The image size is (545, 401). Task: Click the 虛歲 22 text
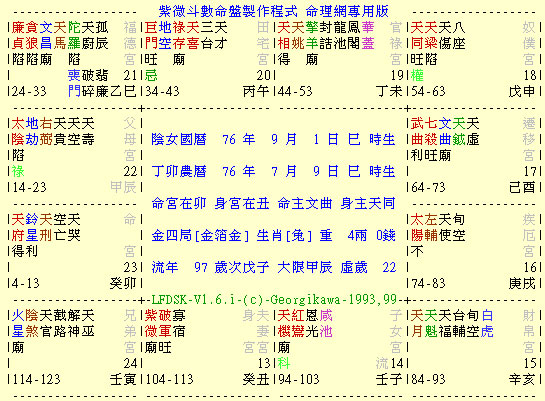coord(368,267)
